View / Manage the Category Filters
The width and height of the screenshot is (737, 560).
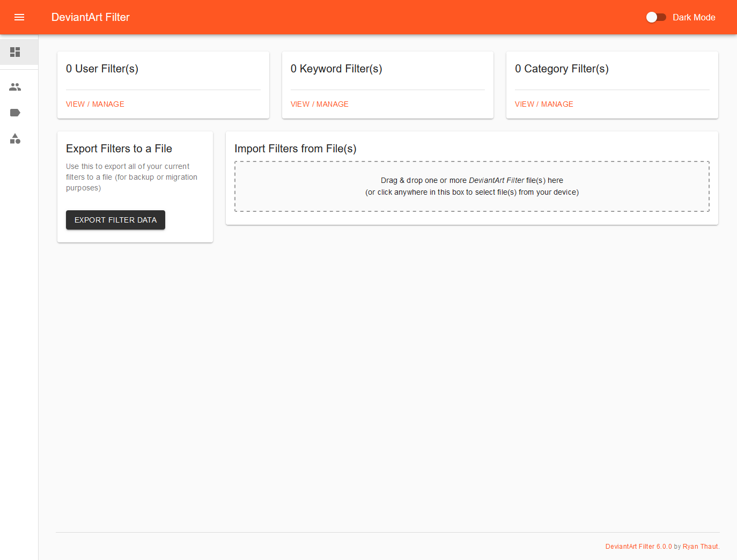(544, 104)
